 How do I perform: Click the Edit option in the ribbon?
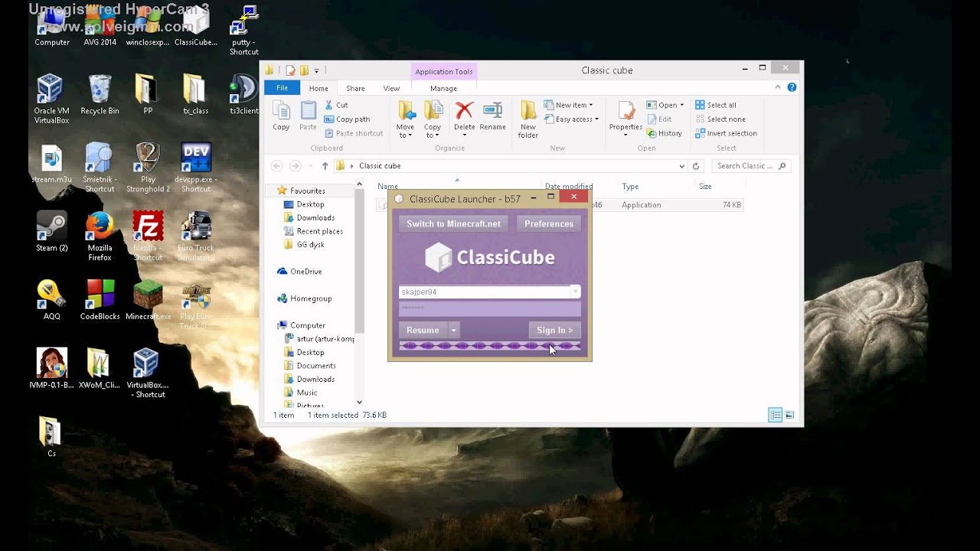pyautogui.click(x=659, y=119)
